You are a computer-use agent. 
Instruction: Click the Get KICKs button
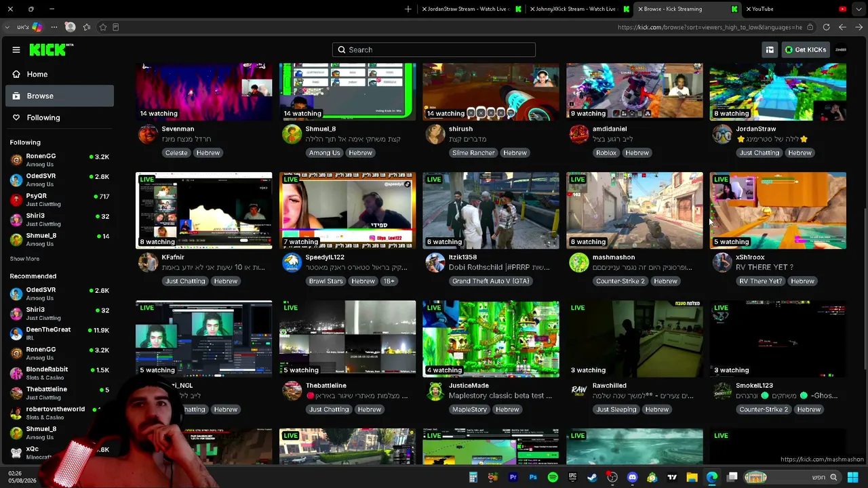pos(806,49)
